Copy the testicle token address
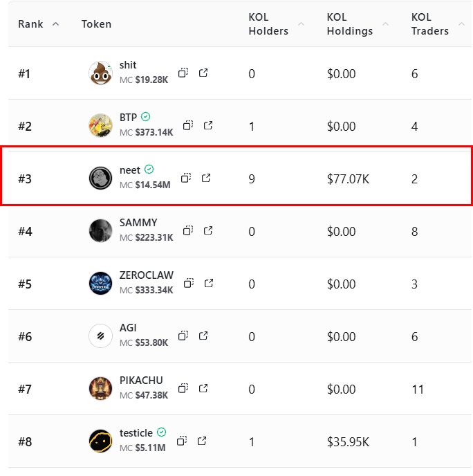 point(182,441)
